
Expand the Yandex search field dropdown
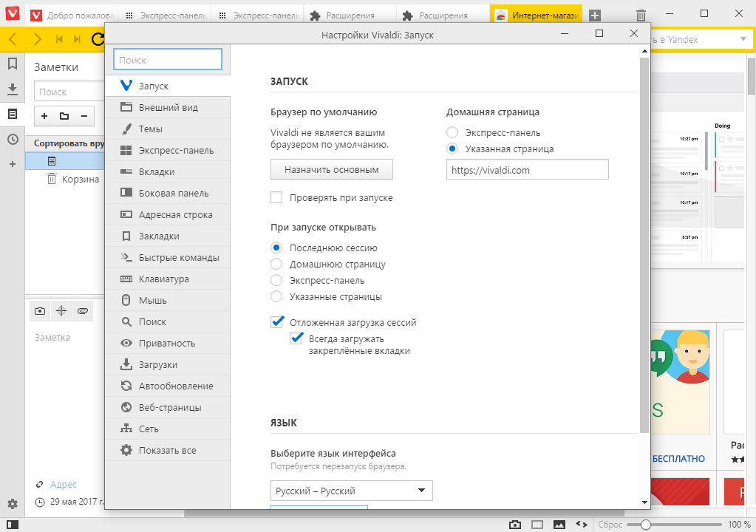742,40
